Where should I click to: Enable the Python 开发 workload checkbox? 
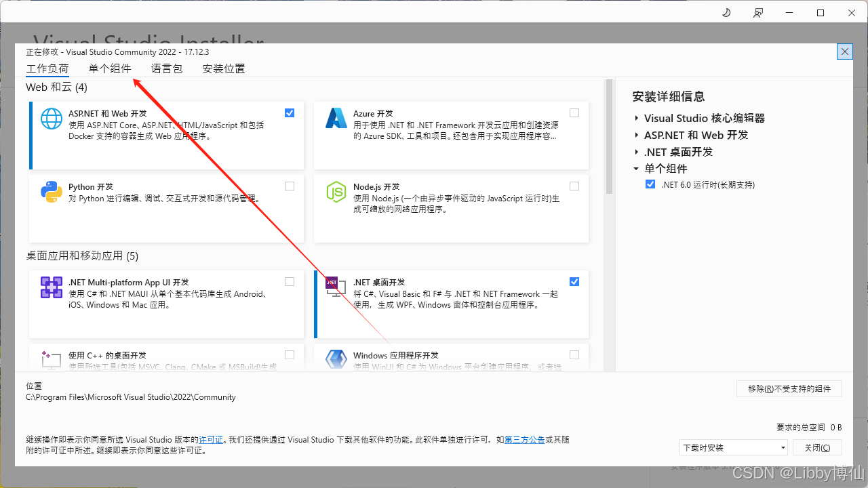pos(290,186)
